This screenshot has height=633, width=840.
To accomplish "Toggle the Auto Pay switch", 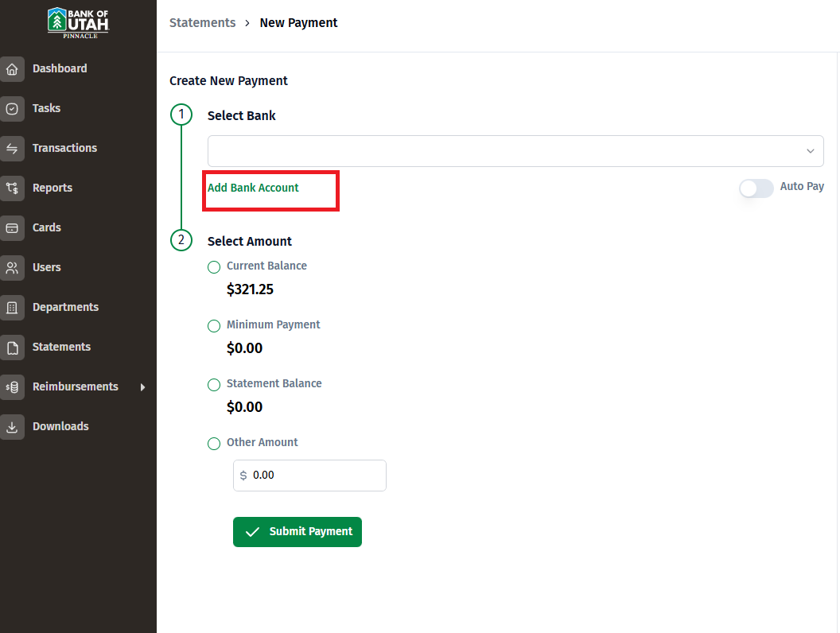I will pos(756,188).
